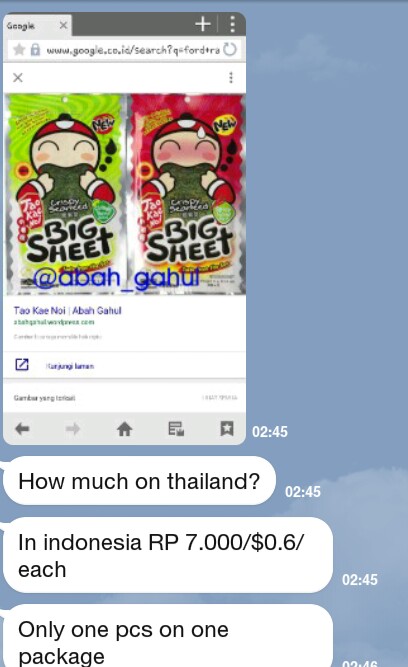Tap the padlock security icon in address bar

(x=35, y=50)
